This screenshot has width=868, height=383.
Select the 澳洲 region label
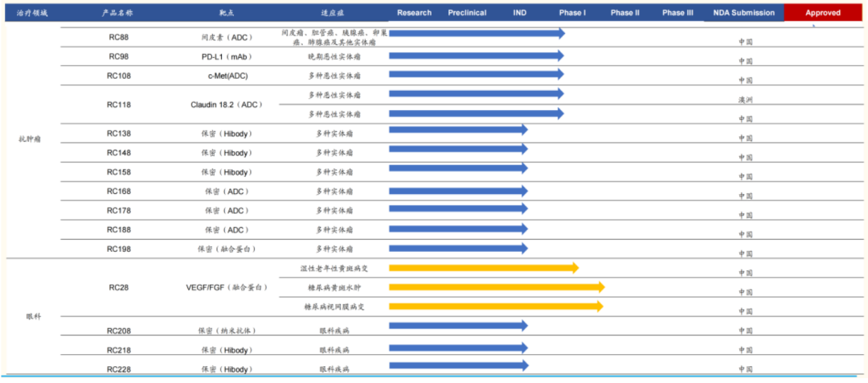pyautogui.click(x=746, y=101)
